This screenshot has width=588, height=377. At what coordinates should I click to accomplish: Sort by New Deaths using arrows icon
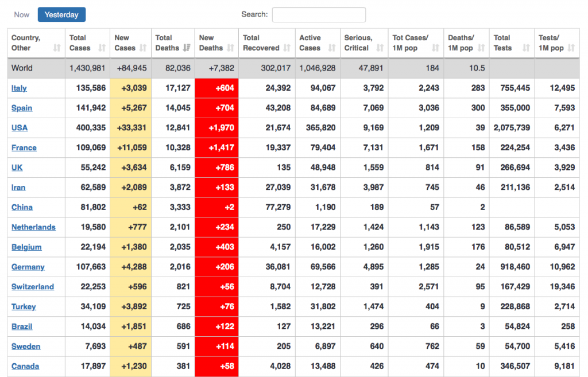pyautogui.click(x=230, y=48)
